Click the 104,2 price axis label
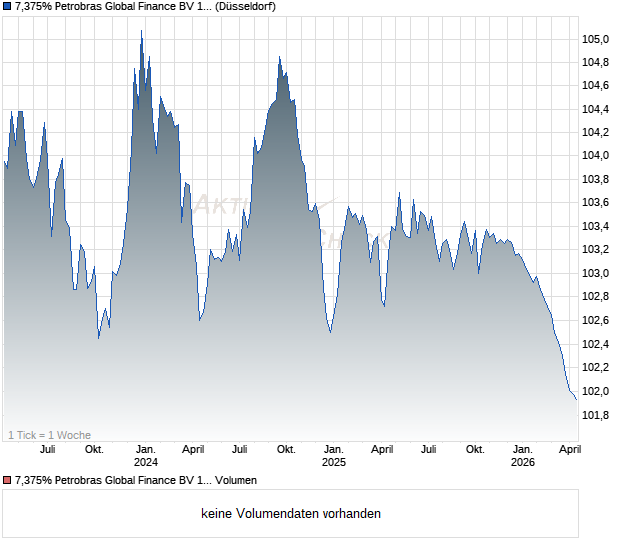Image resolution: width=620 pixels, height=546 pixels. tap(595, 132)
